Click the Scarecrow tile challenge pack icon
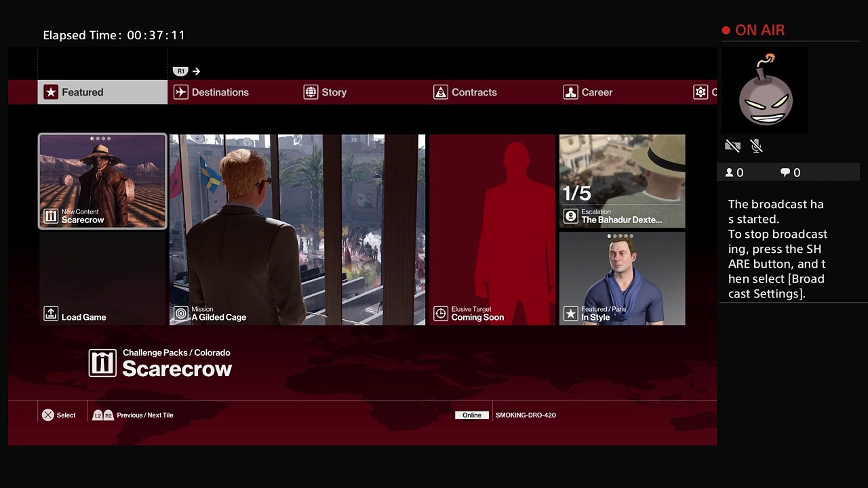The width and height of the screenshot is (868, 488). tap(51, 216)
